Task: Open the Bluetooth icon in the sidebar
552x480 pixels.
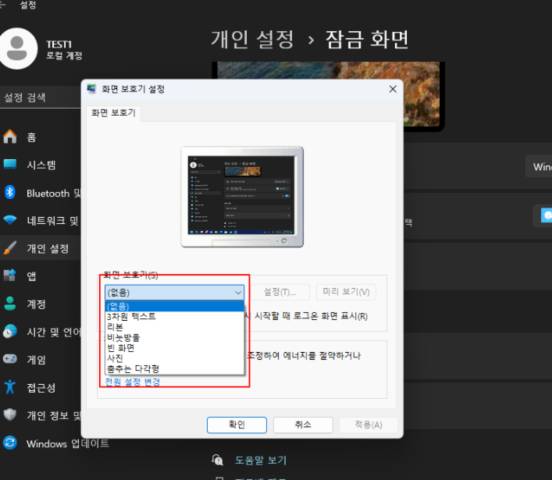Action: (10, 192)
